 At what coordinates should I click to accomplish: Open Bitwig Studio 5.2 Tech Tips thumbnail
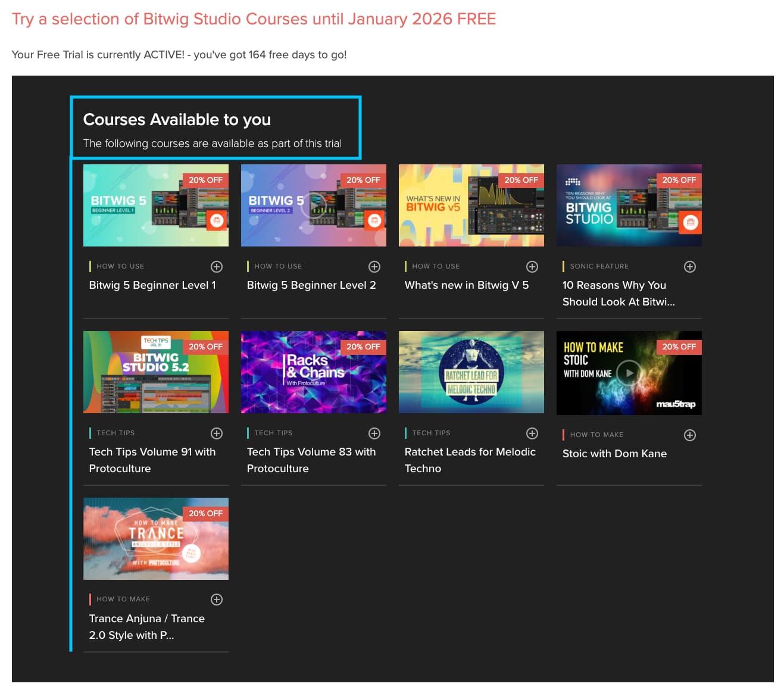[x=156, y=372]
